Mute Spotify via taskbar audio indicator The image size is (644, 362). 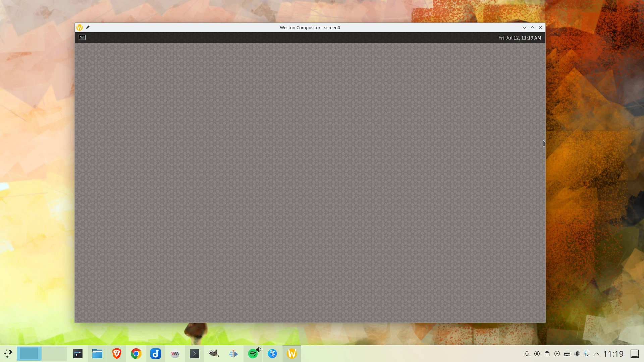coord(258,350)
